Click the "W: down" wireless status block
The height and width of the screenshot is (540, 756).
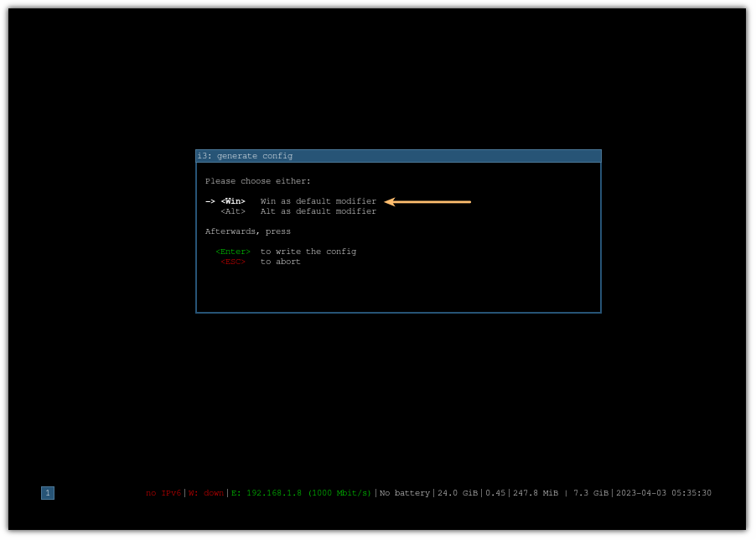click(205, 493)
